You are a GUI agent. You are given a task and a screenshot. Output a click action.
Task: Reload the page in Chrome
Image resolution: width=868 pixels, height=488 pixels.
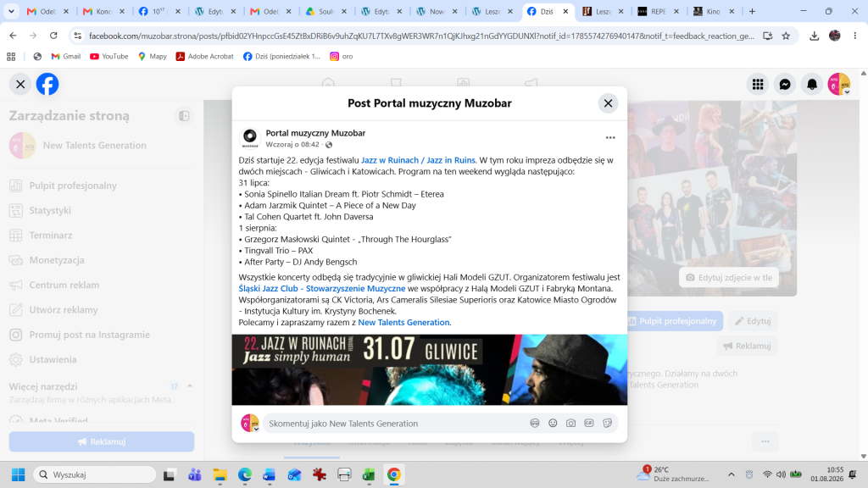click(x=53, y=36)
